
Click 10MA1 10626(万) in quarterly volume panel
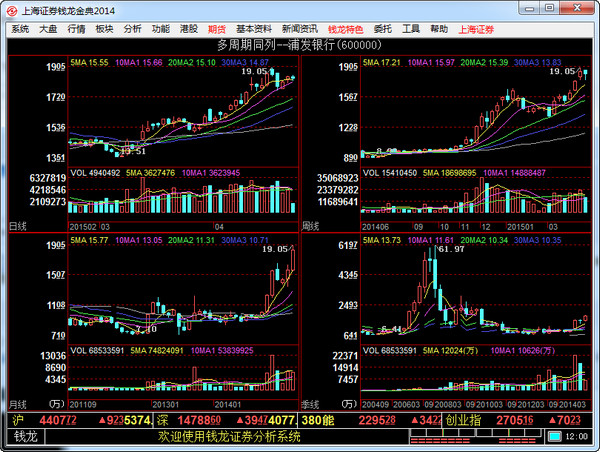point(523,351)
